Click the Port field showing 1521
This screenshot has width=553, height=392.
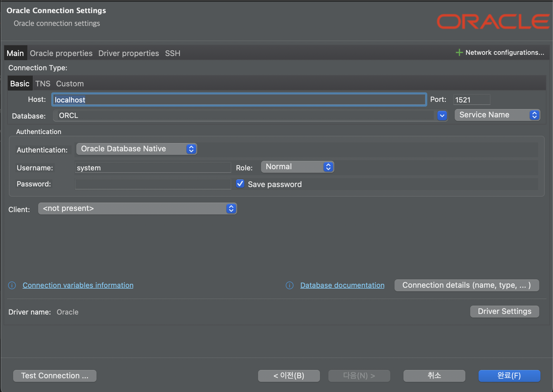click(x=472, y=99)
